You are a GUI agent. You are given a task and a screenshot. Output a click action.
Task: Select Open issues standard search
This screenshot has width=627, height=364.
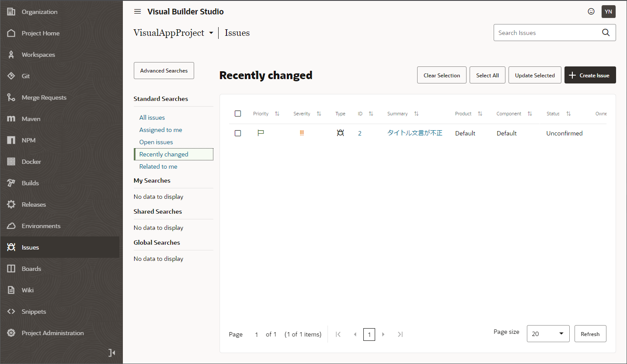(156, 142)
